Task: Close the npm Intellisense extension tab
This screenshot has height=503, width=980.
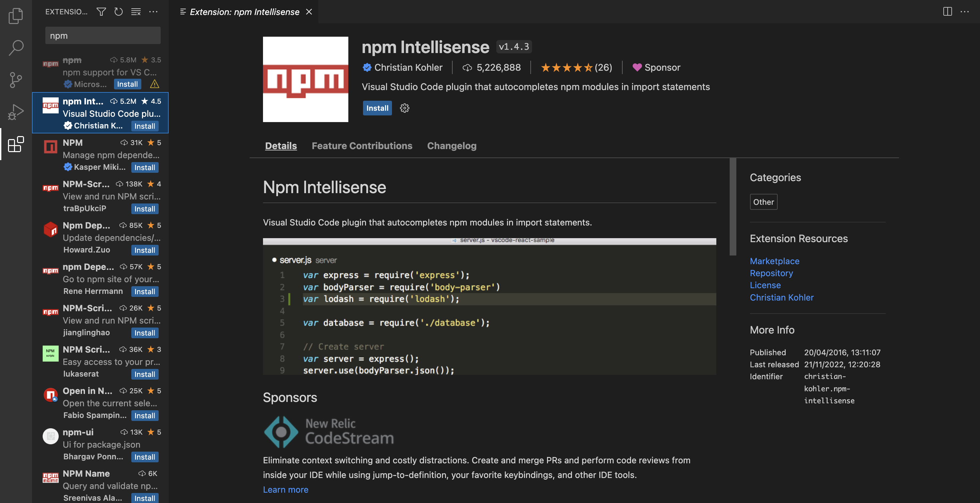Action: tap(309, 12)
